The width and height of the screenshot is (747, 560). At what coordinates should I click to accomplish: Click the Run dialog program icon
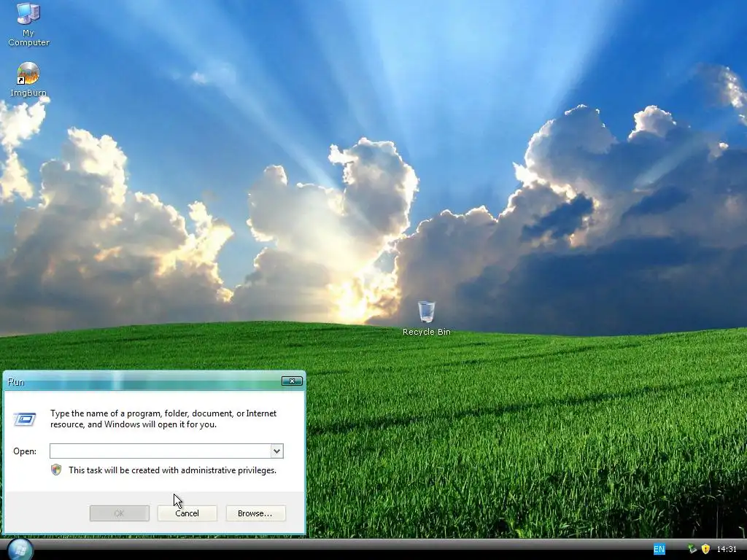(x=25, y=419)
